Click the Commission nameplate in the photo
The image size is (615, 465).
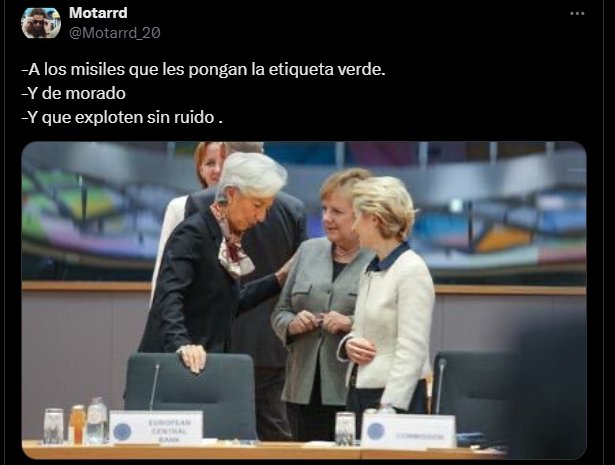[408, 432]
